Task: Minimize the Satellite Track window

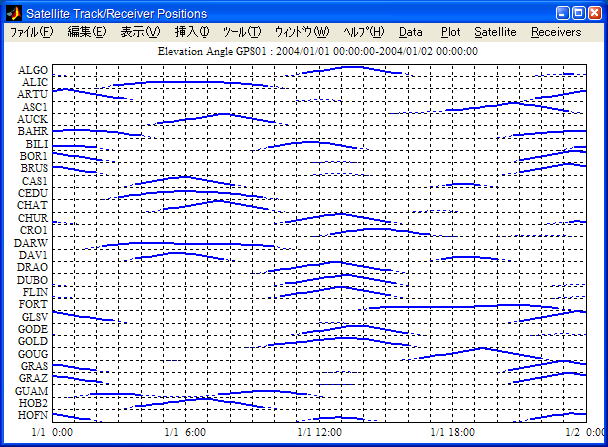Action: pyautogui.click(x=549, y=13)
